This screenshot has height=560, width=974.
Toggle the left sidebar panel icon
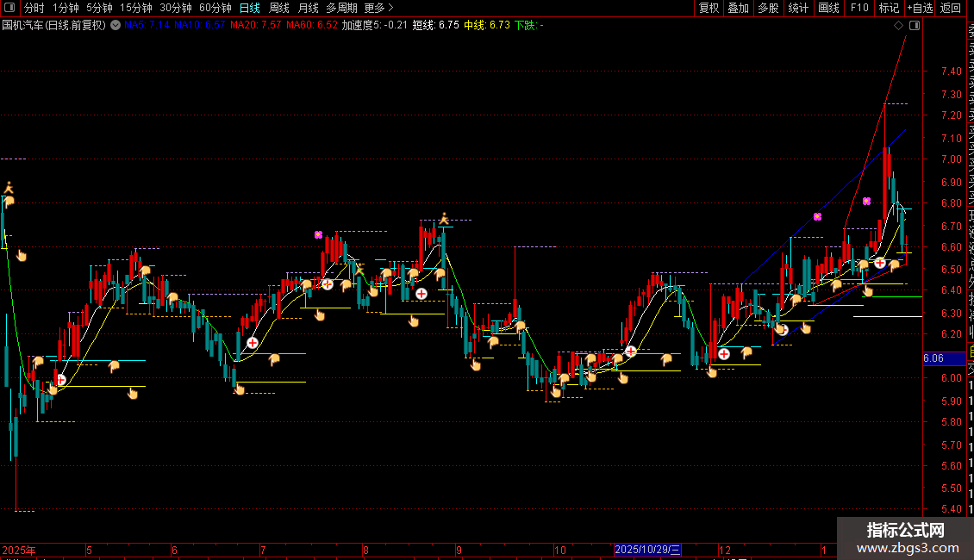(x=9, y=8)
